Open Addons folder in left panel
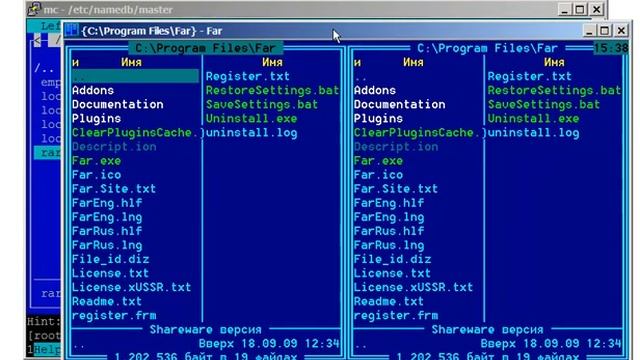Image resolution: width=640 pixels, height=360 pixels. coord(93,90)
